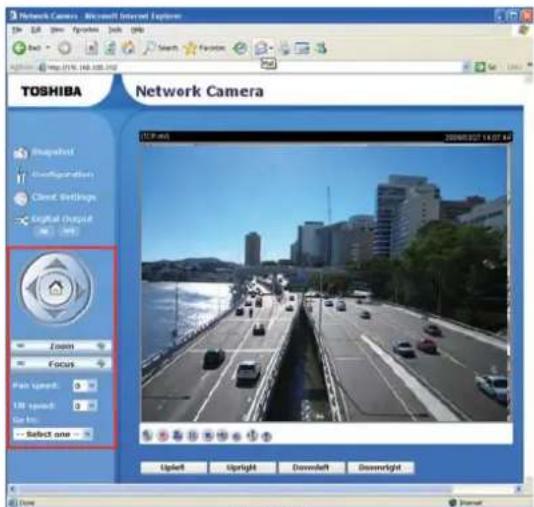Pan camera left with the left arrow
534x507 pixels.
(x=31, y=289)
